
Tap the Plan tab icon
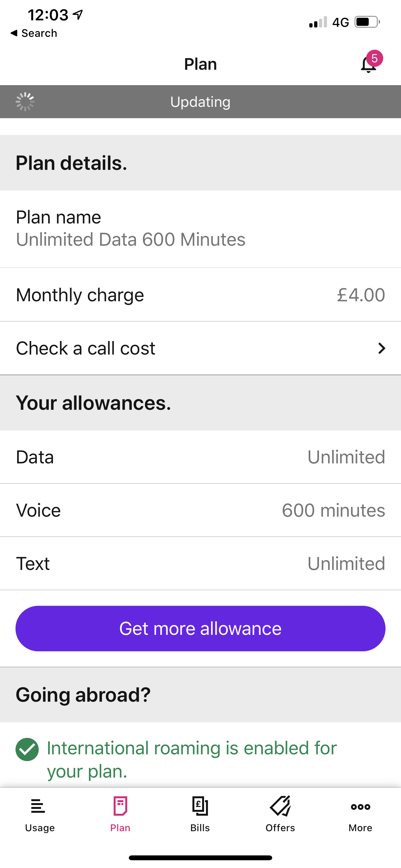tap(120, 806)
